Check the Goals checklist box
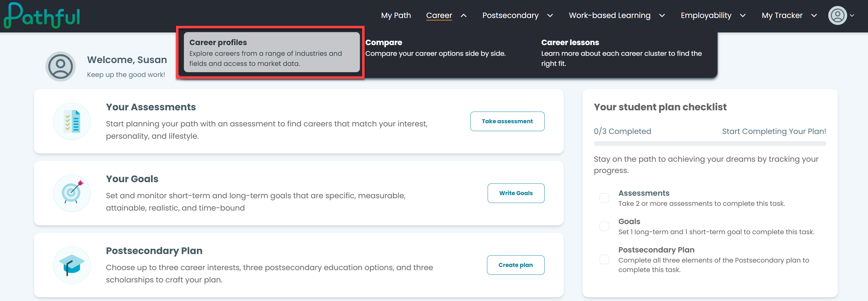The width and height of the screenshot is (868, 301). 604,226
